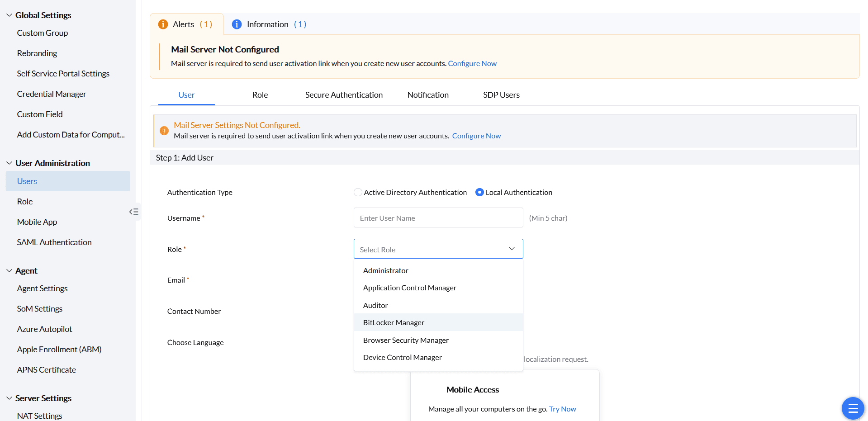Open the SDP Users tab
Image resolution: width=868 pixels, height=421 pixels.
501,95
